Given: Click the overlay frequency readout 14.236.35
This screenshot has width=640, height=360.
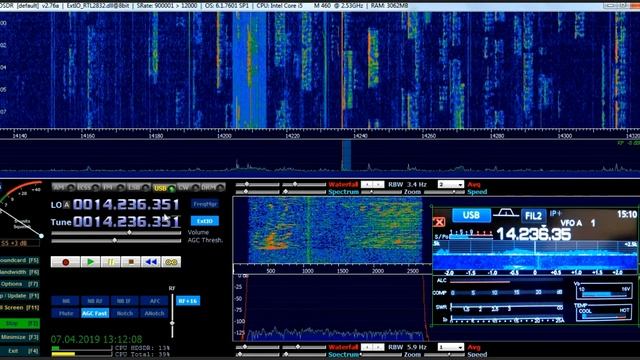Looking at the screenshot, I should (533, 234).
